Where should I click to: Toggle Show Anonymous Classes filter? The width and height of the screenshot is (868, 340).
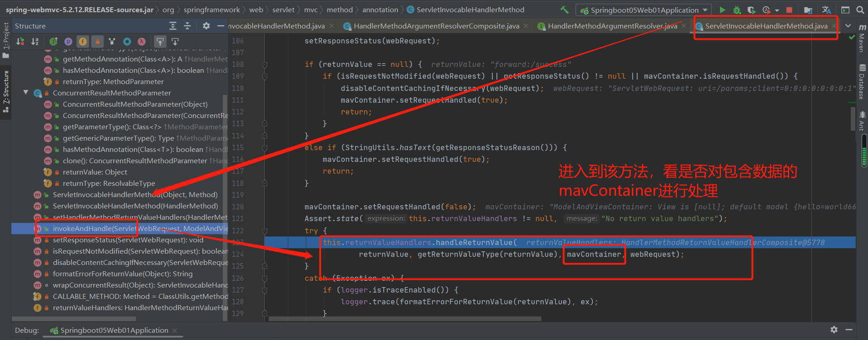click(x=127, y=42)
